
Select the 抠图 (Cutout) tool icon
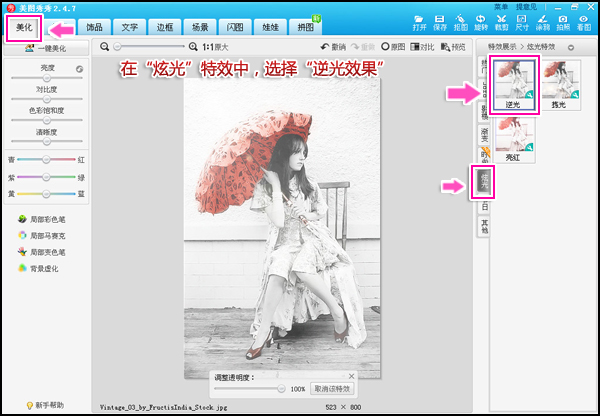pos(460,23)
